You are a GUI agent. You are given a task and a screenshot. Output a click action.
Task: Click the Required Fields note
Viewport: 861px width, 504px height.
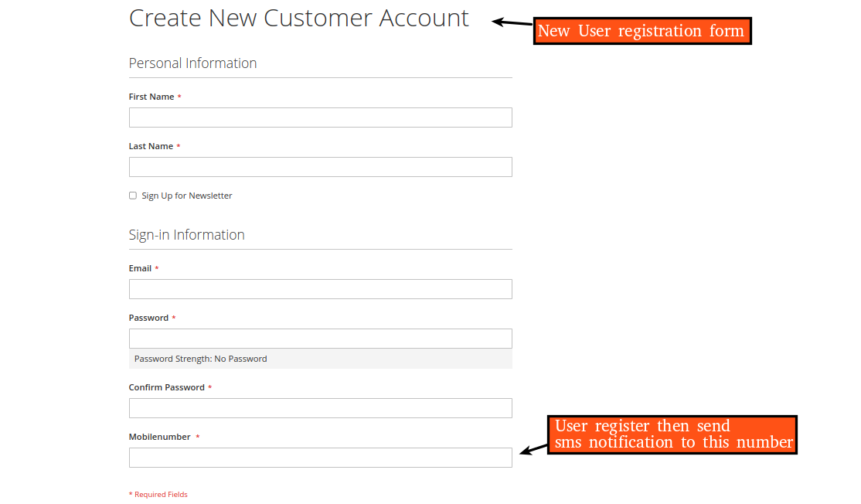(158, 494)
